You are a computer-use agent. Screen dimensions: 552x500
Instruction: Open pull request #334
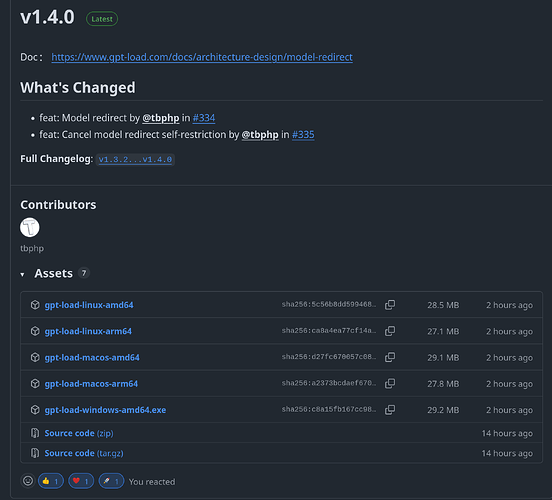[x=204, y=118]
